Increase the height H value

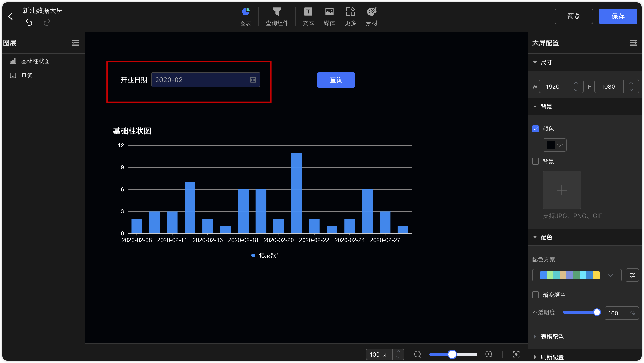[631, 83]
